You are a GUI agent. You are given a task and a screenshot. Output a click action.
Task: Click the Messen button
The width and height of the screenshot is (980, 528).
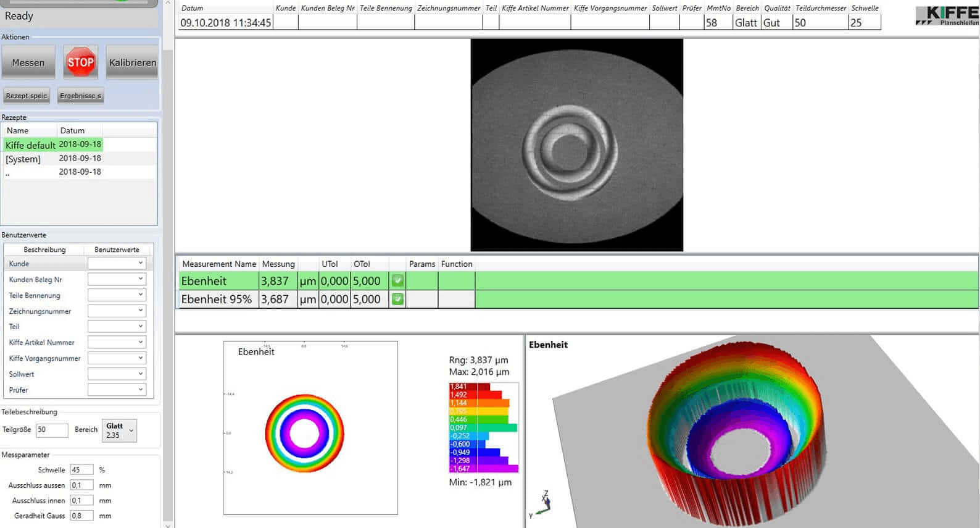click(28, 62)
